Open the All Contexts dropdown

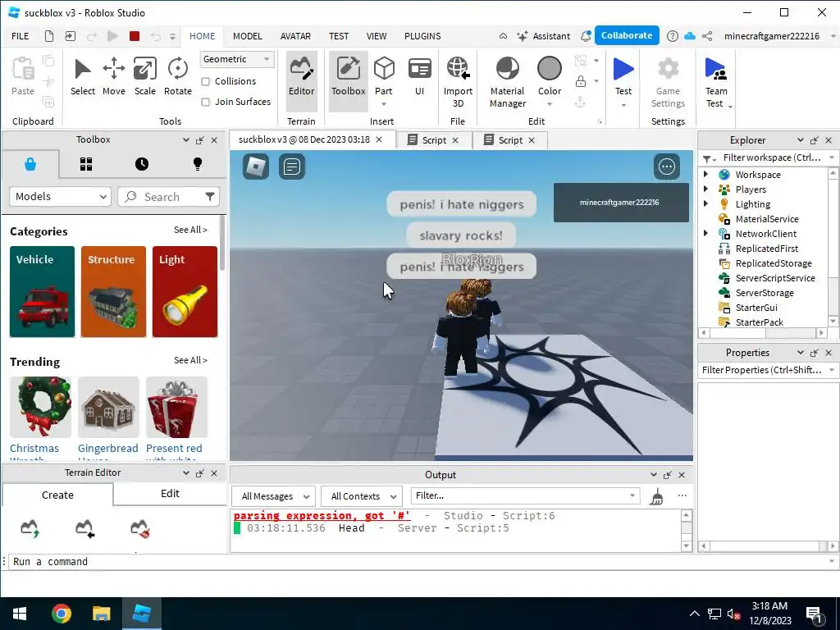pos(362,496)
